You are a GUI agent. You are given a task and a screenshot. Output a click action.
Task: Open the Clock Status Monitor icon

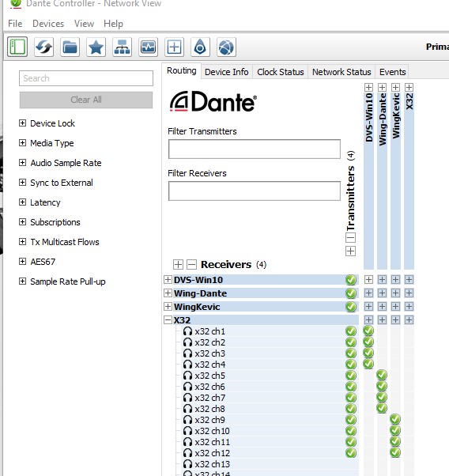[148, 47]
